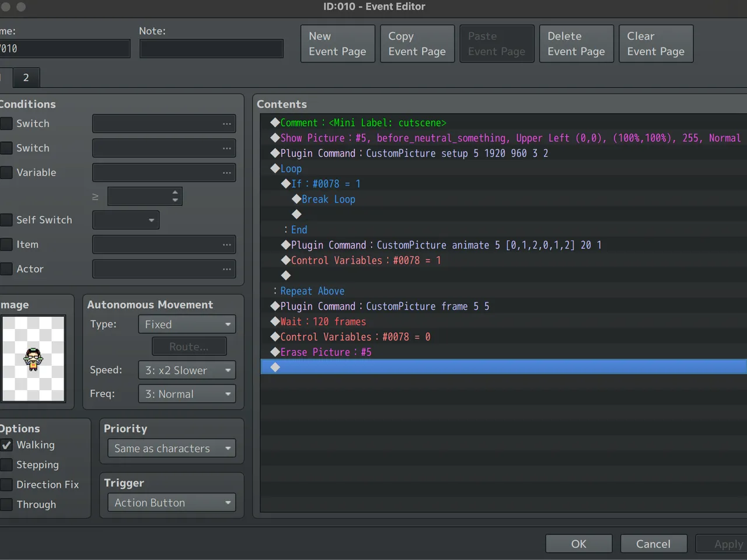Click New Event Page button
This screenshot has height=560, width=747.
tap(338, 44)
